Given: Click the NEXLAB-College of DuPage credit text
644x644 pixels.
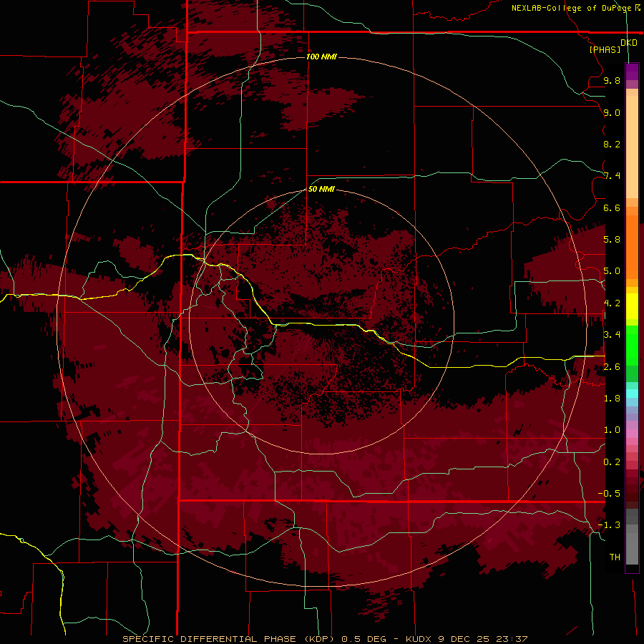Looking at the screenshot, I should (x=571, y=8).
